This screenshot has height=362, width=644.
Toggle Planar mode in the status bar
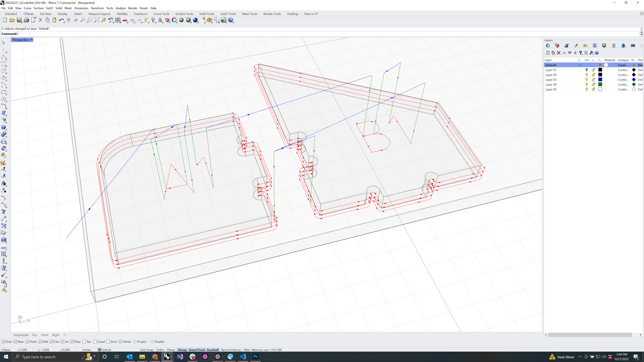coord(171,350)
